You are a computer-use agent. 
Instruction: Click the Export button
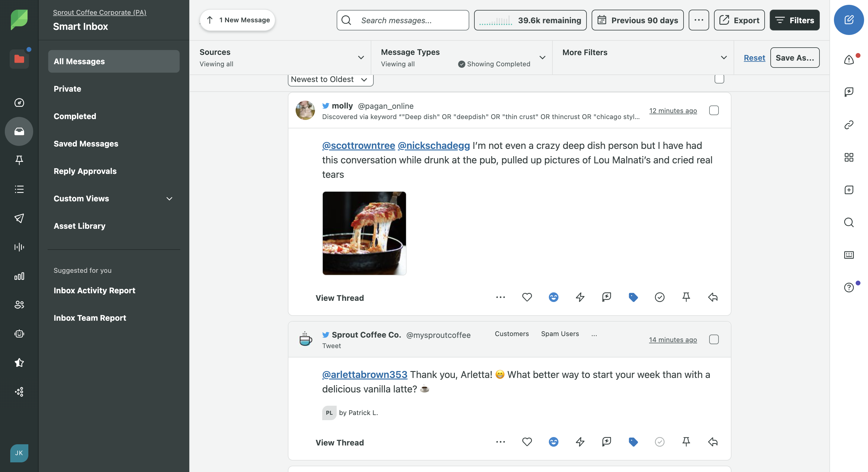[739, 20]
